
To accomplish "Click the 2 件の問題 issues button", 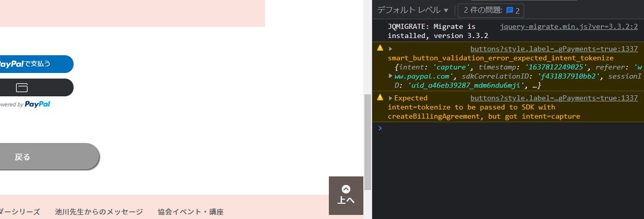I will [491, 10].
